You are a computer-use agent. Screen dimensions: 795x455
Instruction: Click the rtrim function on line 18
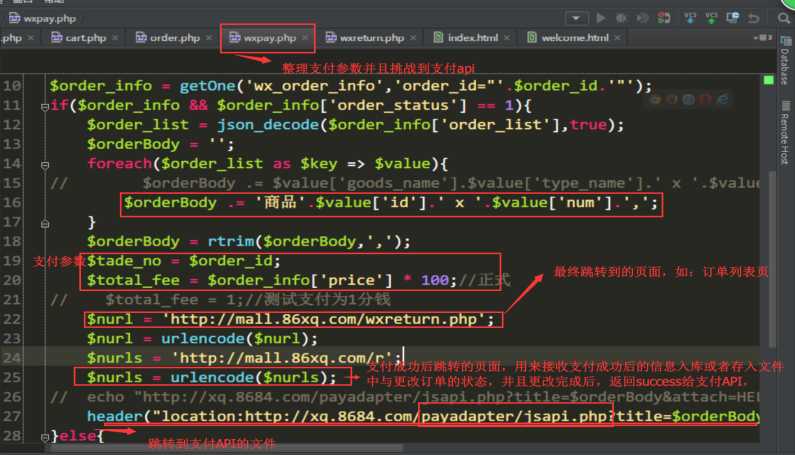[231, 241]
